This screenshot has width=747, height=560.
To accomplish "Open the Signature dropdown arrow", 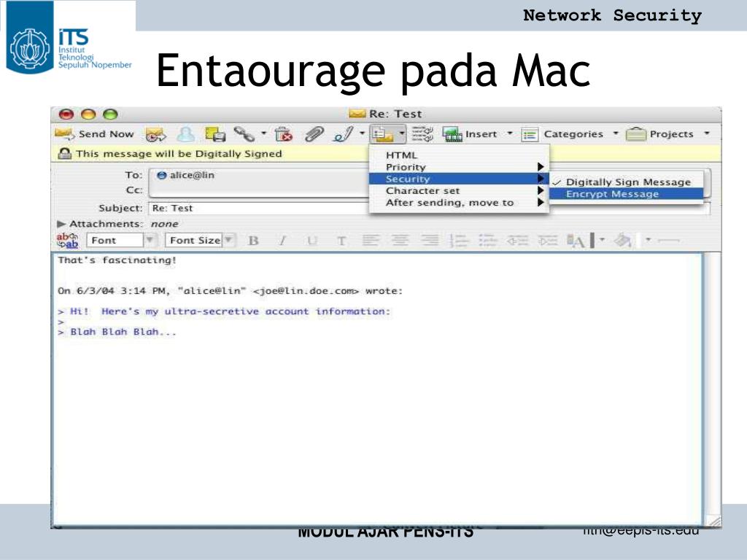I will pyautogui.click(x=362, y=133).
